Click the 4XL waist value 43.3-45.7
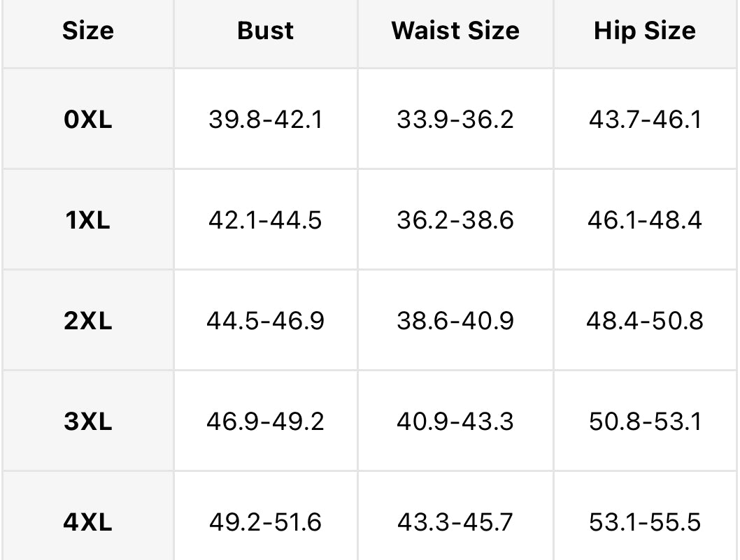 [455, 522]
